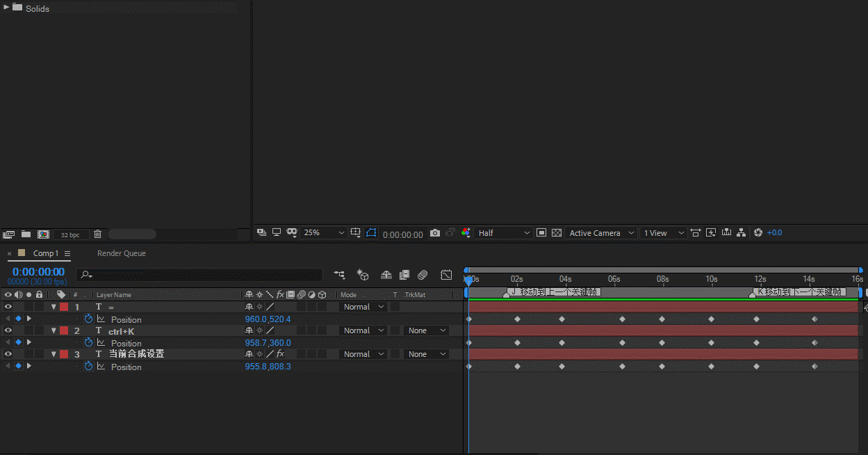Open the Active Camera dropdown
The width and height of the screenshot is (868, 455).
point(601,233)
